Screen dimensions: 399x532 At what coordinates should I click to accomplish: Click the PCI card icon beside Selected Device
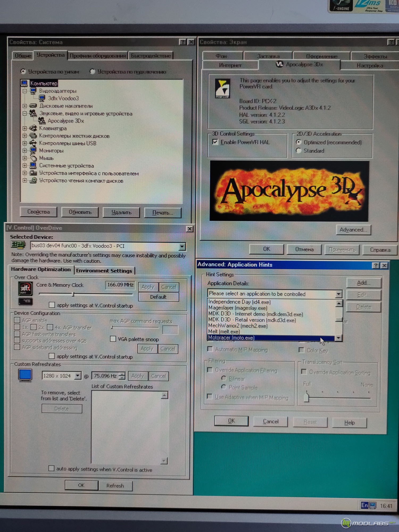[x=18, y=245]
